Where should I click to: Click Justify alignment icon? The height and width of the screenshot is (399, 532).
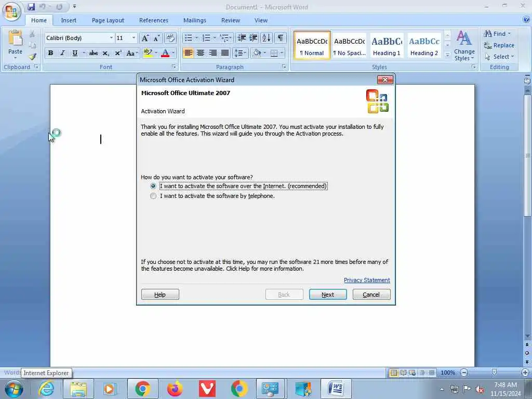point(225,53)
